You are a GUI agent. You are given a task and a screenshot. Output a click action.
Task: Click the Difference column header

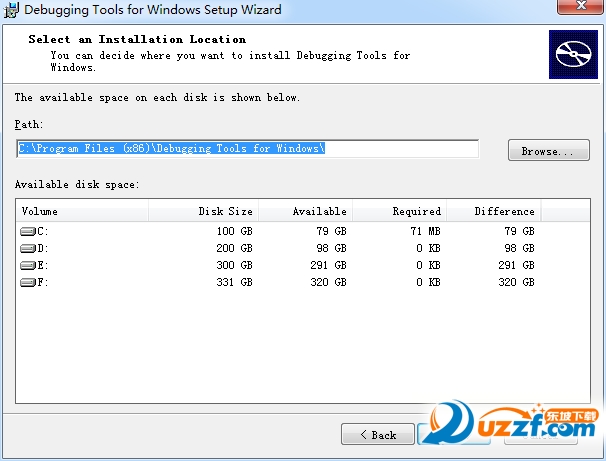(494, 211)
